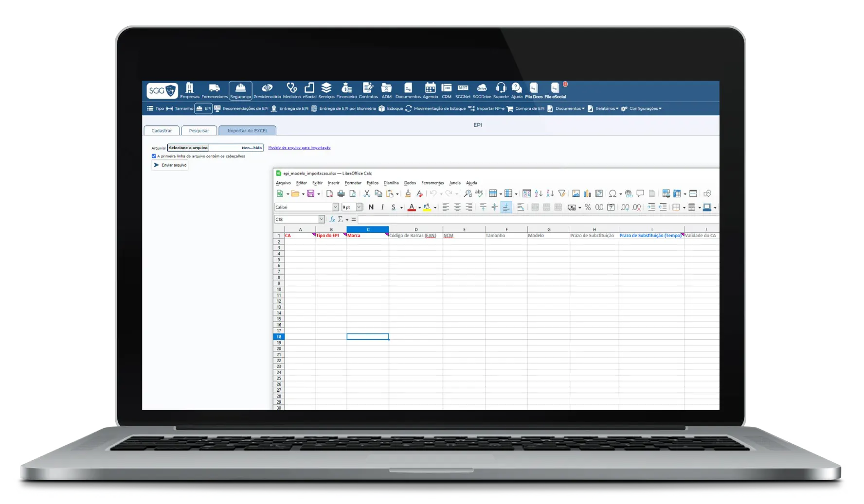Open Modelo de arquivo para importação link
864x504 pixels.
pyautogui.click(x=299, y=147)
